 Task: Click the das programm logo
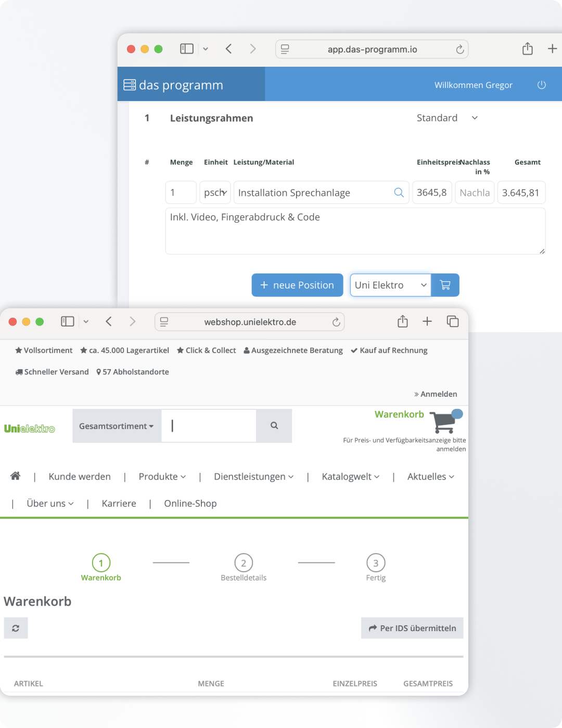(173, 85)
